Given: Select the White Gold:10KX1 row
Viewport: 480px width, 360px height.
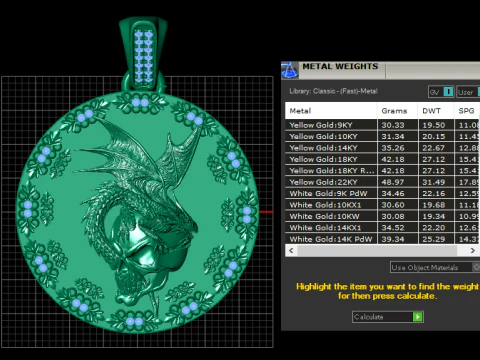Looking at the screenshot, I should pos(382,205).
